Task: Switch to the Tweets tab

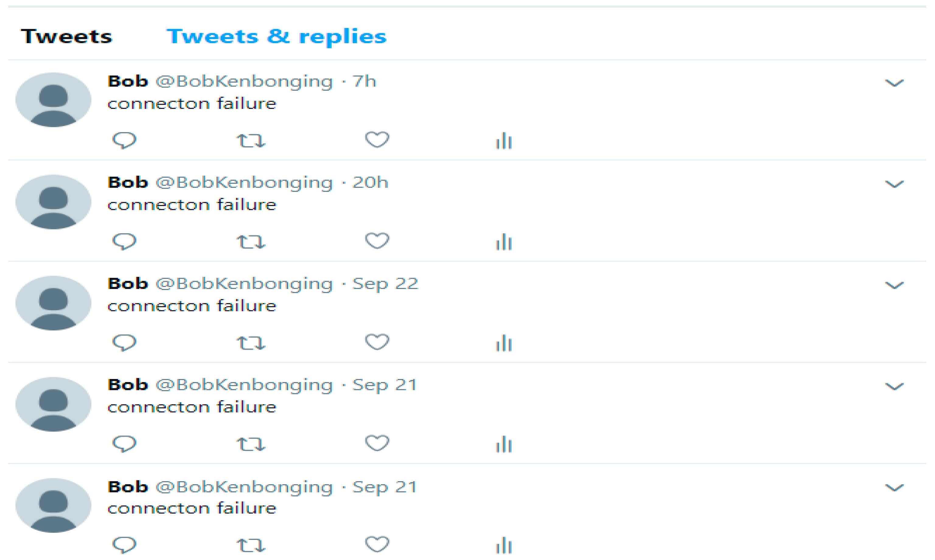Action: click(x=66, y=37)
